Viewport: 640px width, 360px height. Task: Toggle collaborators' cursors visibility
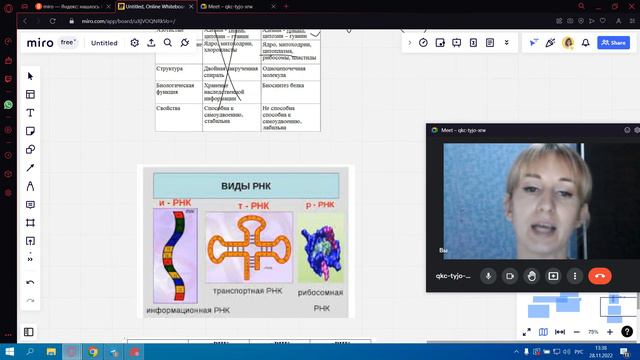pos(533,43)
